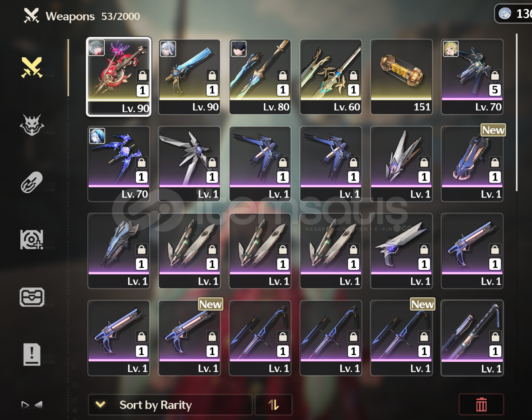The image size is (532, 420).
Task: Open the Sort by Rarity dropdown
Action: 170,405
